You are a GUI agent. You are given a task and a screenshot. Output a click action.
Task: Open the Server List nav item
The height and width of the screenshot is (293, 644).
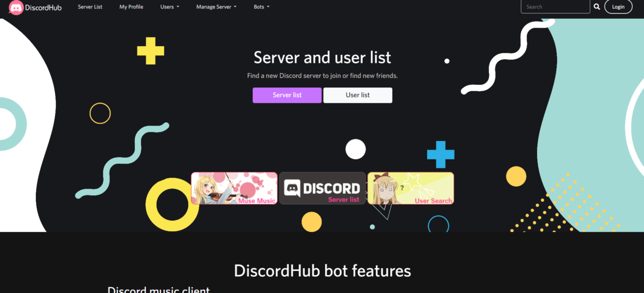pos(90,7)
